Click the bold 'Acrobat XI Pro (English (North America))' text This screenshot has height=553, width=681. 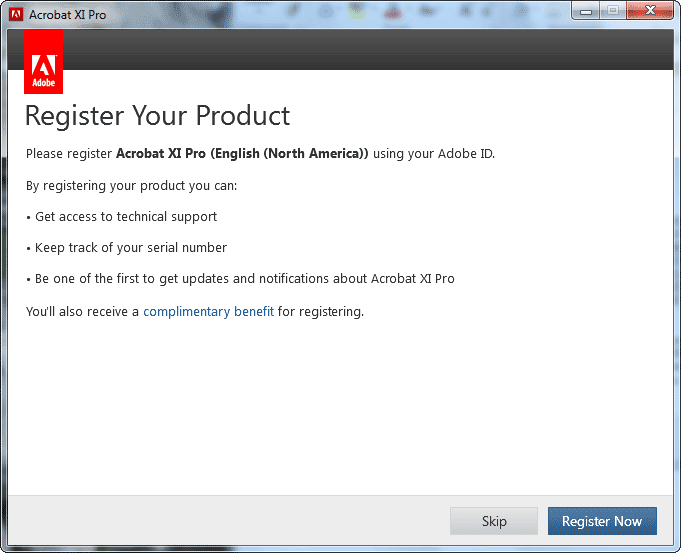click(242, 154)
